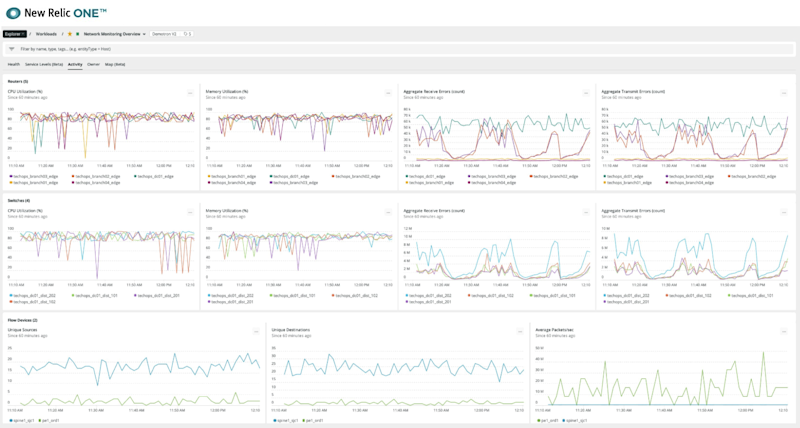
Task: Open options menu for Routers Aggregate Transmit Errors
Action: tap(784, 93)
